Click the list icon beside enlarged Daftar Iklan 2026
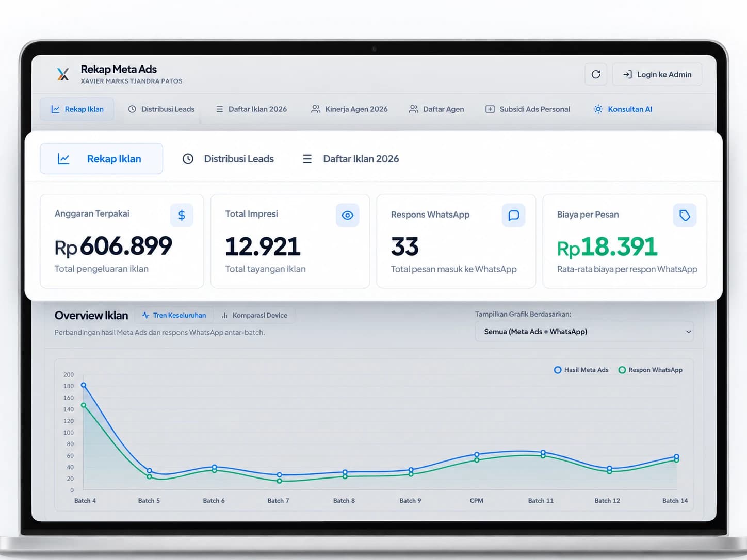Viewport: 747px width, 560px height. click(x=307, y=159)
